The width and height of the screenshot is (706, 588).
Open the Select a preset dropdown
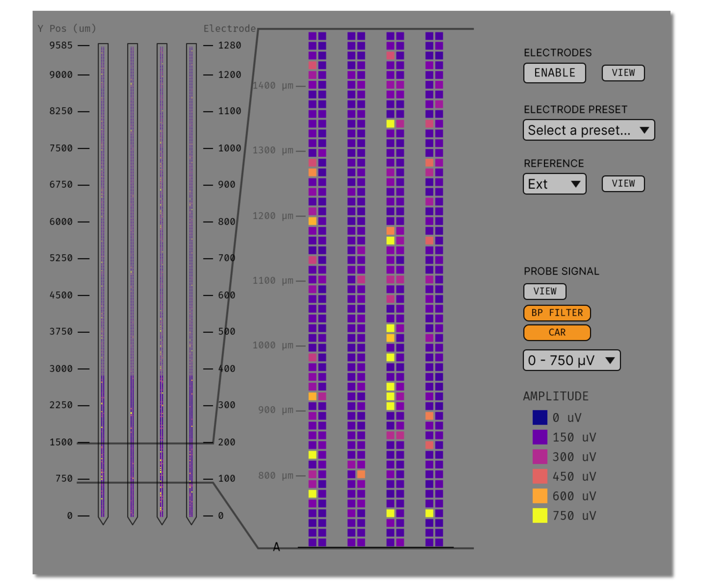tap(588, 130)
